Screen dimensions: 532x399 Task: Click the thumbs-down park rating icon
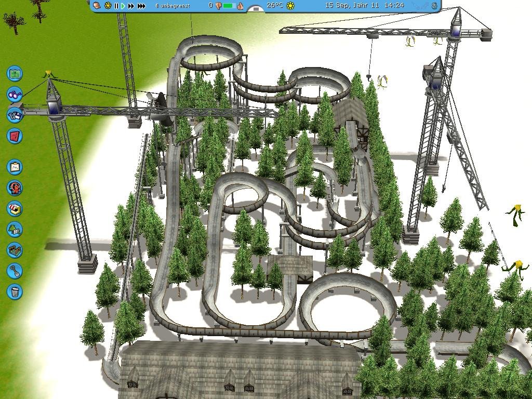point(218,6)
